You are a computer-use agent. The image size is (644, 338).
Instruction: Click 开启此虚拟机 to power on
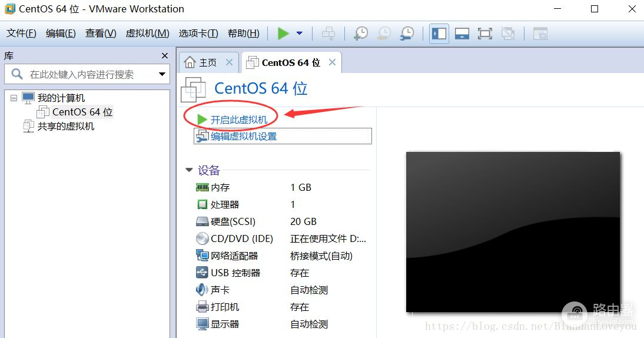pos(238,120)
